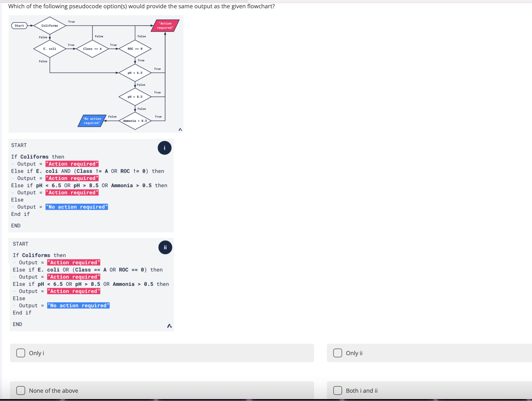Image resolution: width=532 pixels, height=401 pixels.
Task: Click the Start node in the flowchart
Action: pos(19,25)
